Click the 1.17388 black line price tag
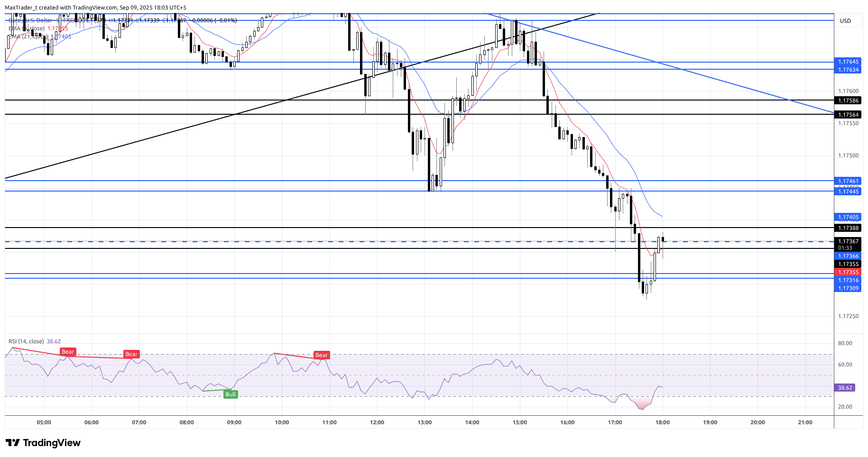868x457 pixels. (x=848, y=228)
